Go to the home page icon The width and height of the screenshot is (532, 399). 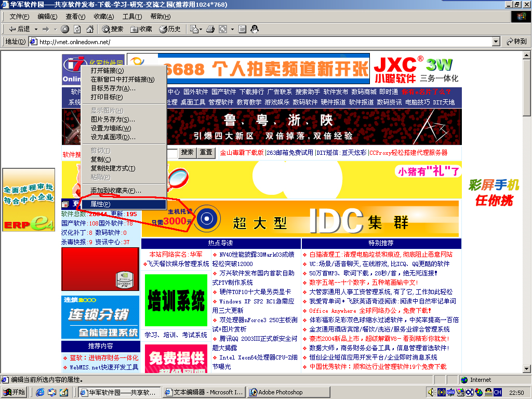click(x=90, y=29)
